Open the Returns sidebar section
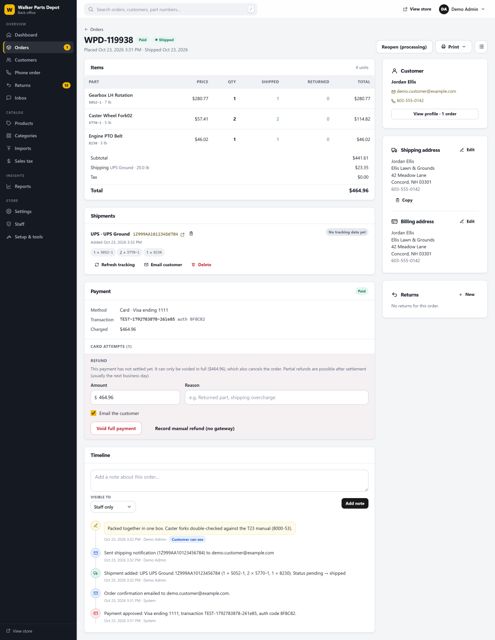The image size is (495, 640). coord(38,85)
